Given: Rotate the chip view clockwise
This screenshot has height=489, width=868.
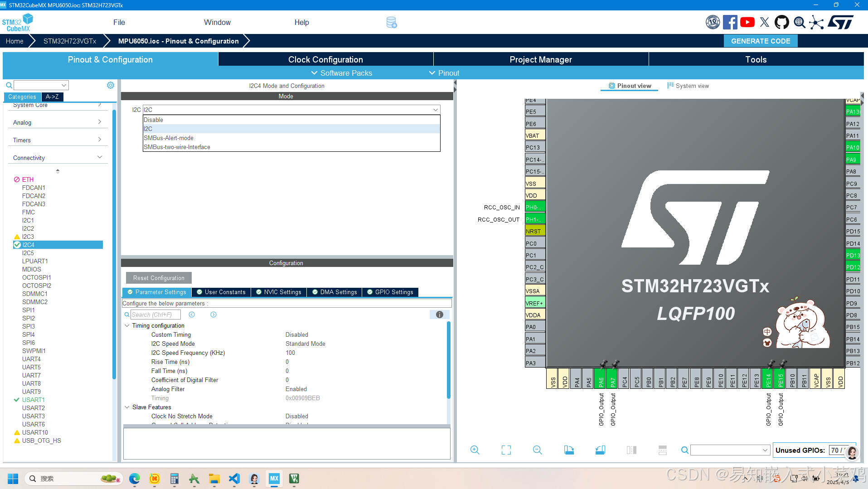Looking at the screenshot, I should [x=569, y=450].
